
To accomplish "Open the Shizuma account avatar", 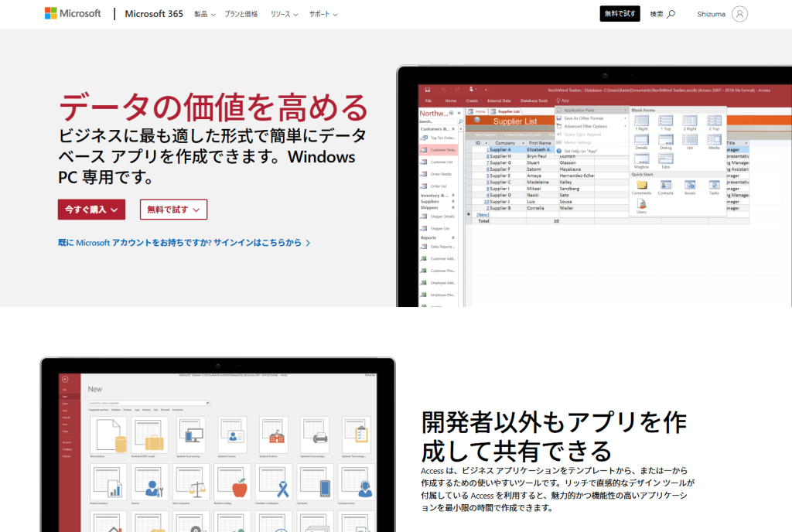I will 739,14.
